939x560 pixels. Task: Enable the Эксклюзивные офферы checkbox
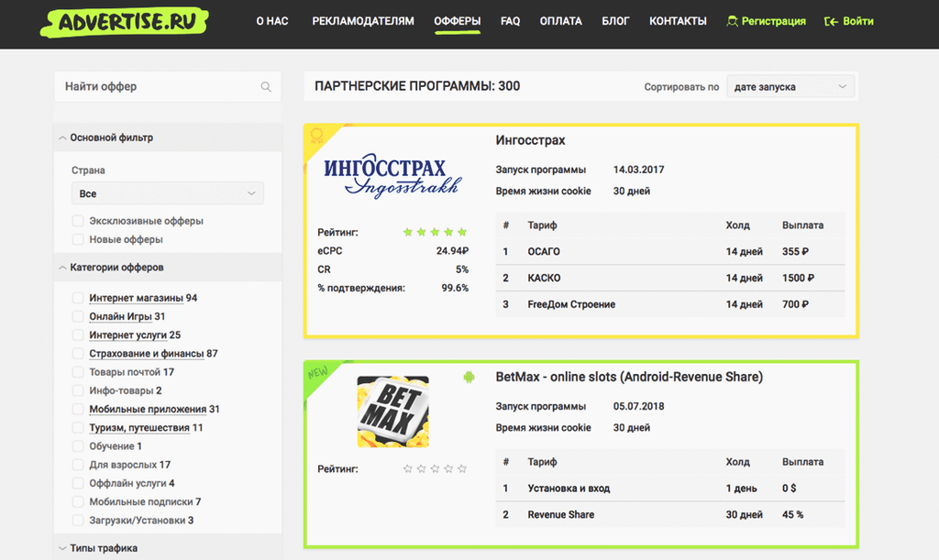point(78,221)
